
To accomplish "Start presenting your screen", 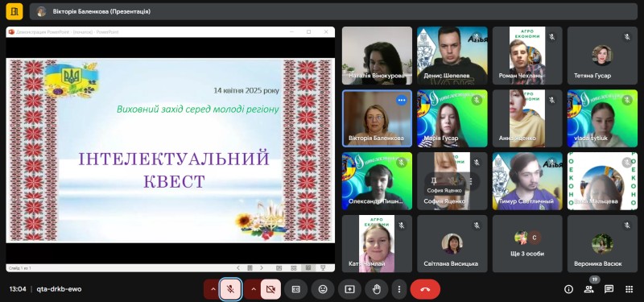I will [x=349, y=289].
